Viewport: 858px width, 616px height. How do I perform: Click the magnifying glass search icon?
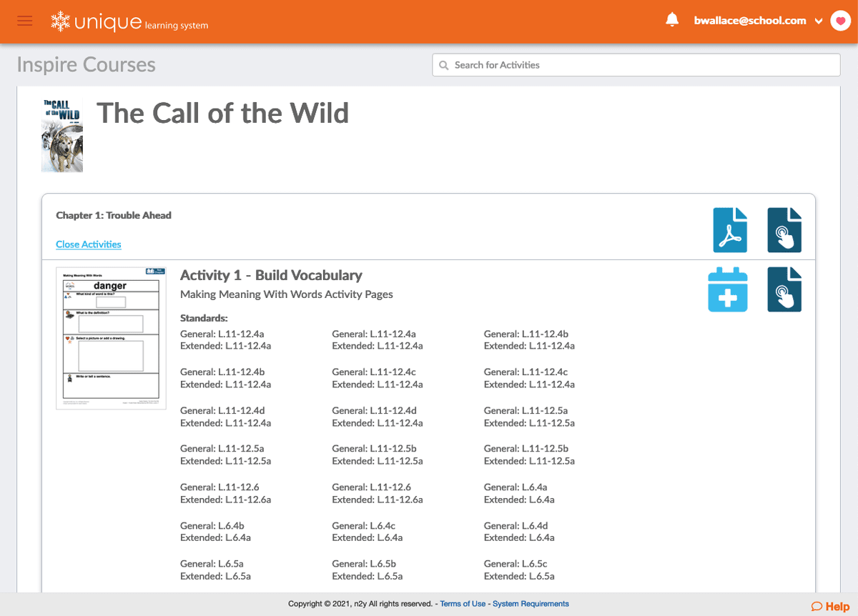444,65
